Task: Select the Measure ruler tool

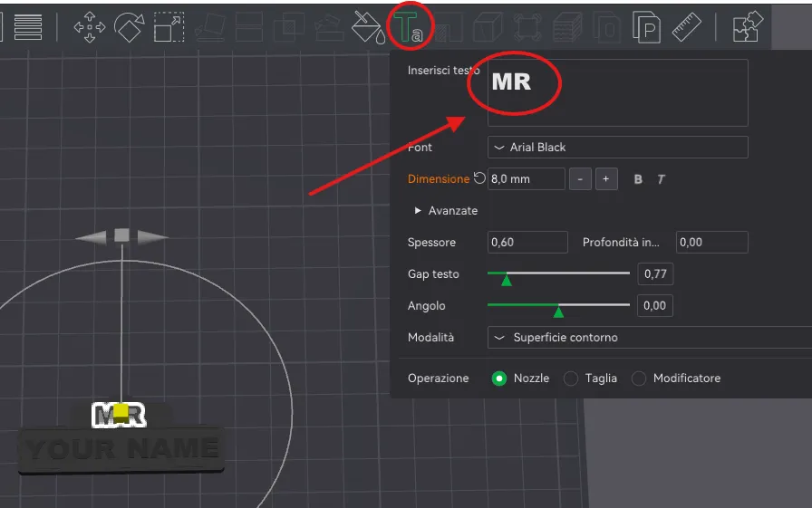Action: tap(687, 27)
